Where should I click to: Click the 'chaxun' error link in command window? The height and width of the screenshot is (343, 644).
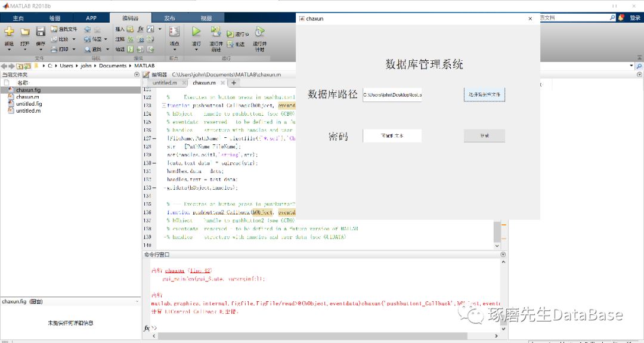tap(175, 270)
